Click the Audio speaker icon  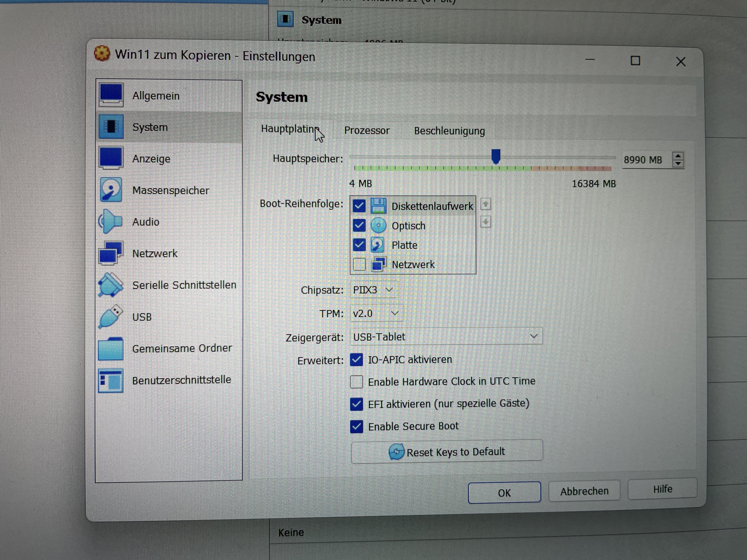[x=110, y=221]
